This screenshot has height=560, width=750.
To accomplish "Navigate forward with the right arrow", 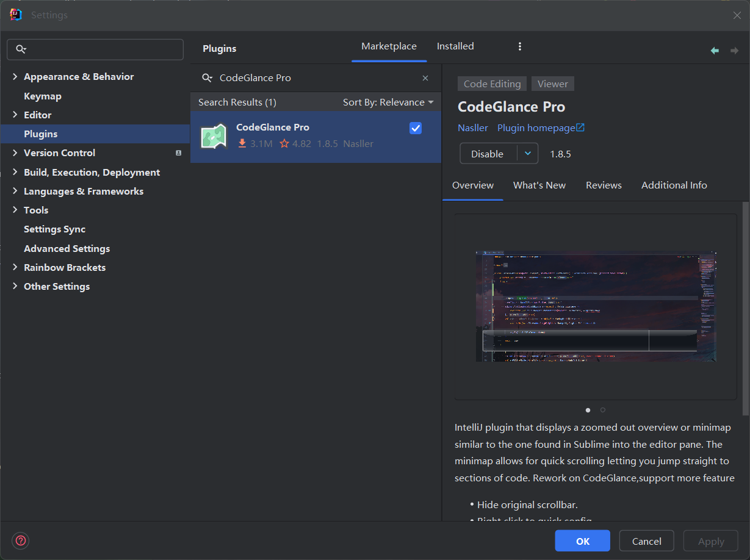I will click(734, 51).
